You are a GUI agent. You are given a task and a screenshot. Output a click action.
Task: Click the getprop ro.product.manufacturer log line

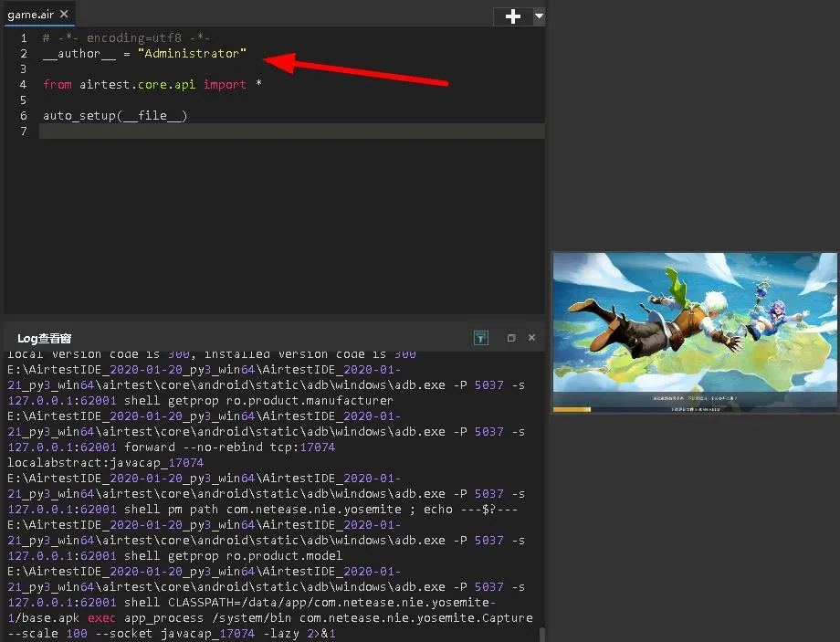click(x=200, y=401)
